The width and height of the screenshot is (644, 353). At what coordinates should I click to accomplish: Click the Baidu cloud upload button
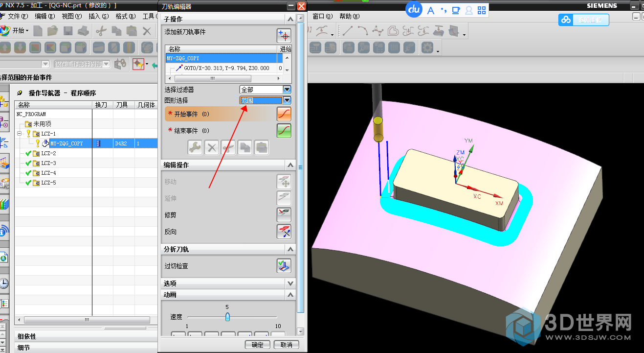[584, 20]
